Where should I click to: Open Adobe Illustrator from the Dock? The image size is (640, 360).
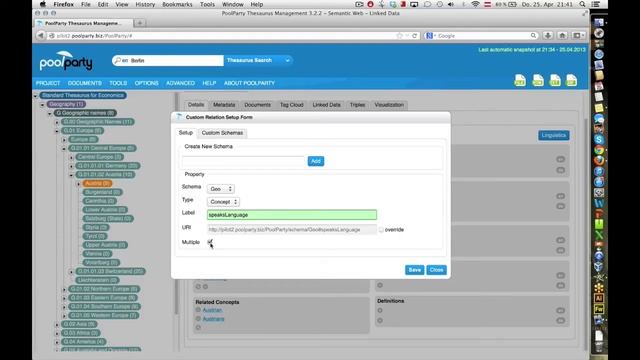coord(599,298)
